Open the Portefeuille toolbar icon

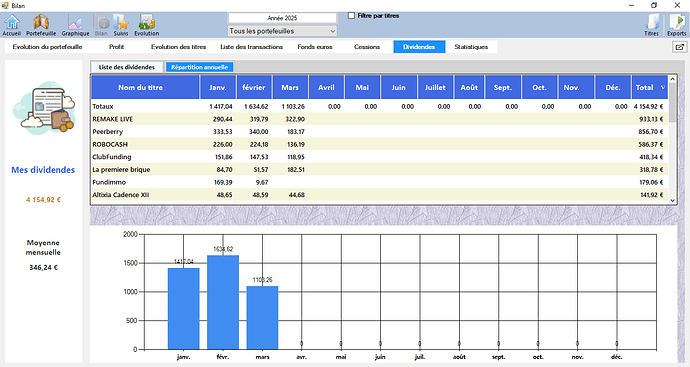(x=41, y=25)
